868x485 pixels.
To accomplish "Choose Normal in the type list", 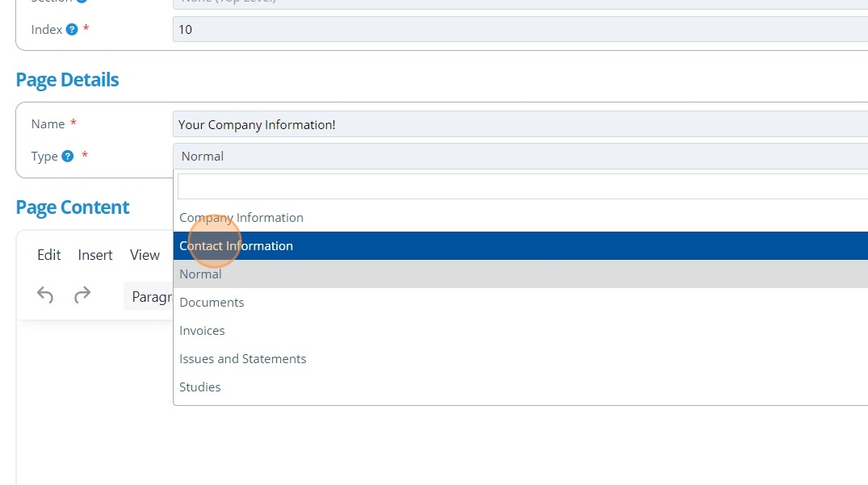I will tap(520, 274).
